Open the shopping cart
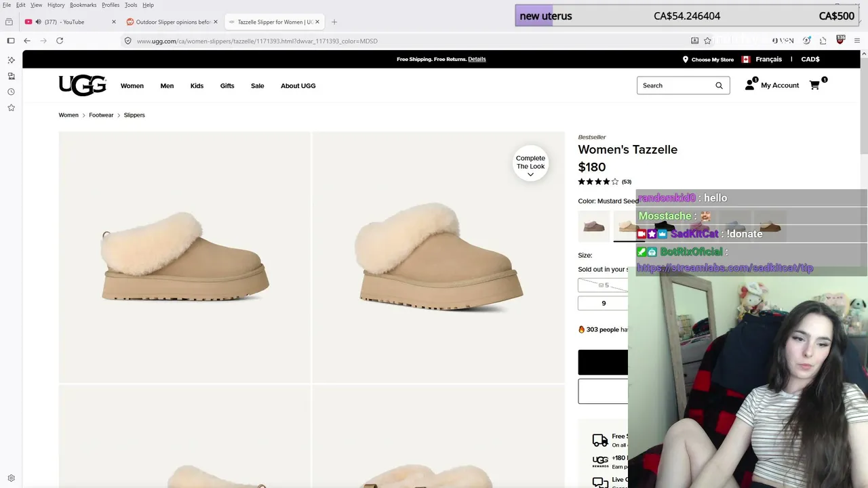Viewport: 868px width, 488px height. [x=816, y=85]
